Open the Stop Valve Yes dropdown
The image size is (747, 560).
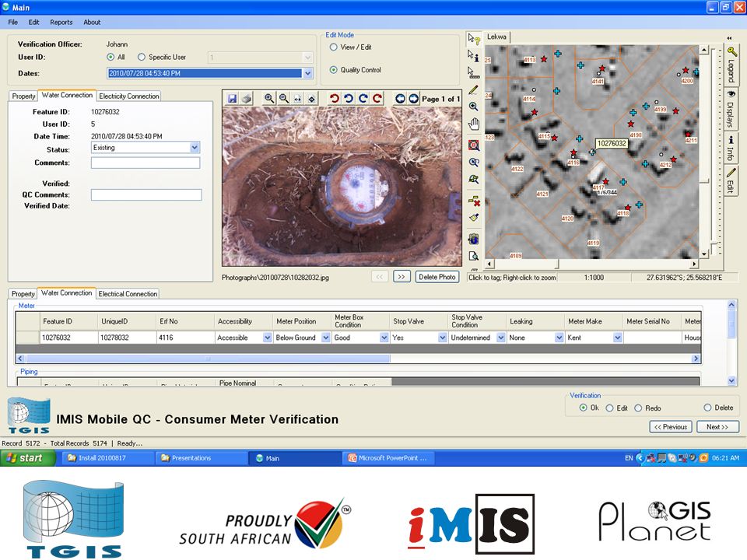coord(443,338)
